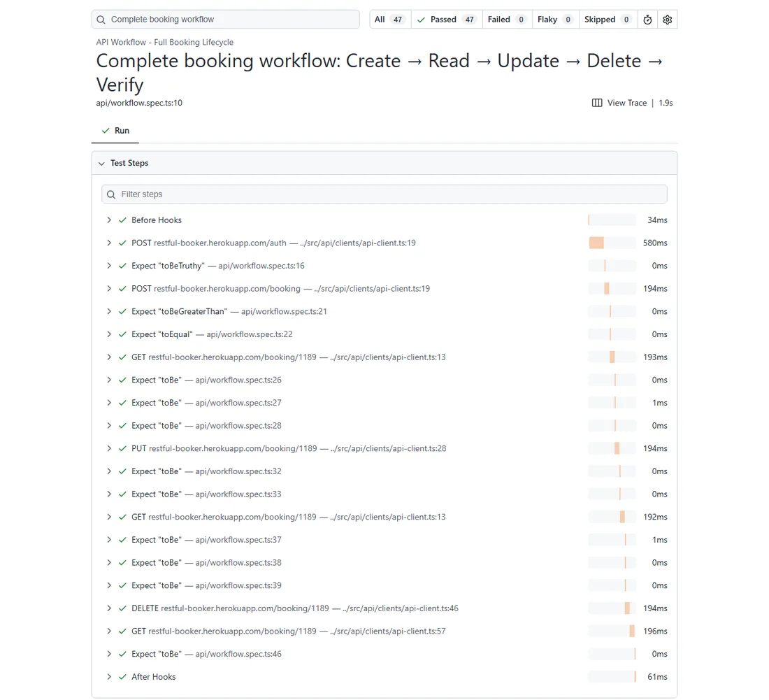The height and width of the screenshot is (700, 769).
Task: Expand the GET api-client.ts:57 step chevron
Action: coord(109,631)
